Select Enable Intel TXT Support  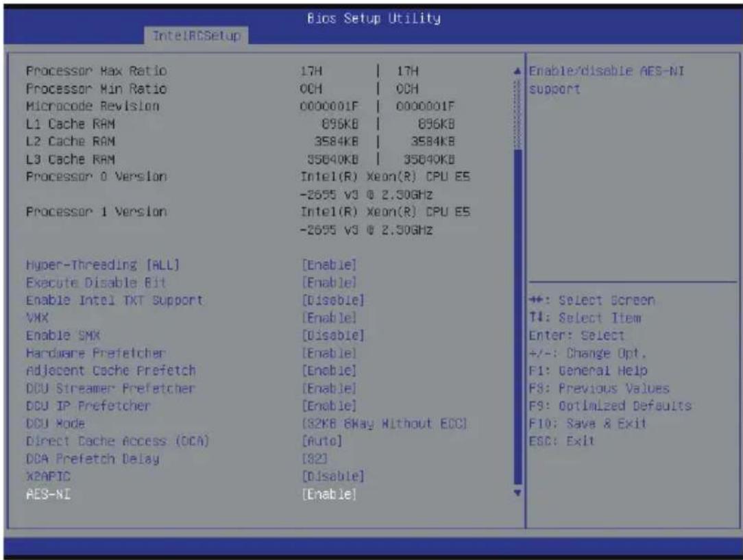pos(114,300)
